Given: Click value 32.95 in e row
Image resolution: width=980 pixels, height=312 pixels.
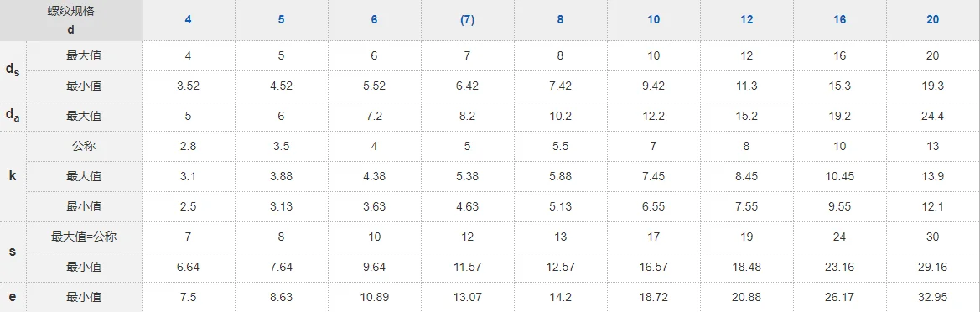Looking at the screenshot, I should coord(932,297).
